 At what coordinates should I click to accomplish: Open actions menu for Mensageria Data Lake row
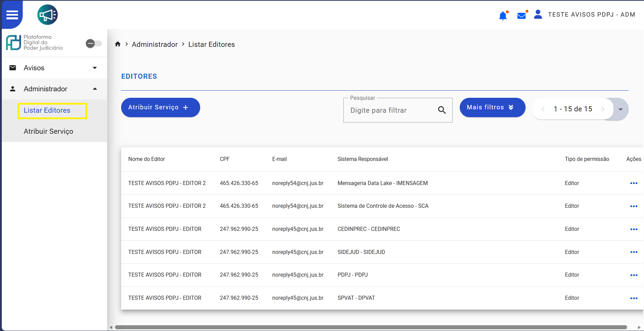[633, 183]
